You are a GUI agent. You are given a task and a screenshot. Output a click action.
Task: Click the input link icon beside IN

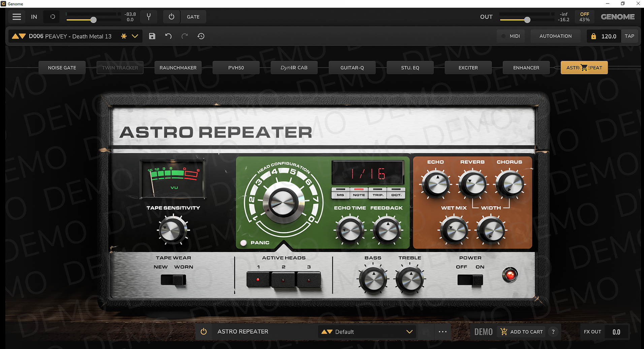pos(53,17)
